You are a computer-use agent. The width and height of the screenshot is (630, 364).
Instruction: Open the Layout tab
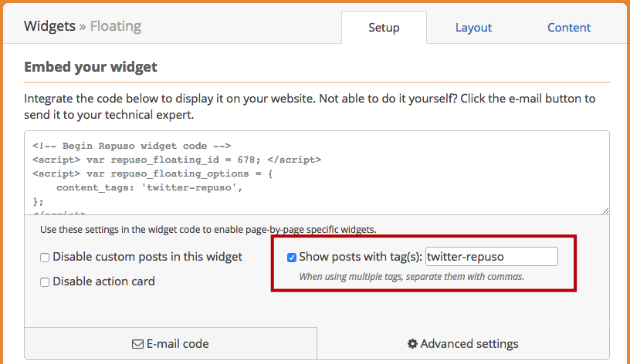tap(473, 27)
